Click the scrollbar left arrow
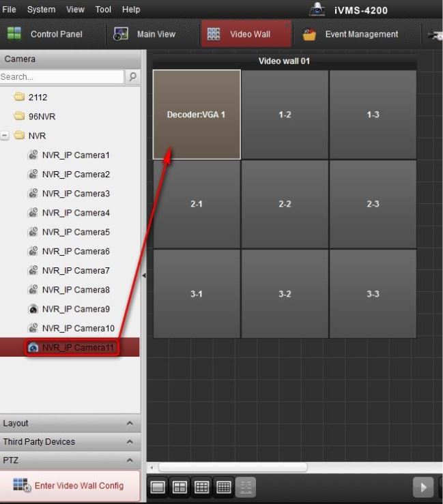This screenshot has width=443, height=504. click(152, 468)
